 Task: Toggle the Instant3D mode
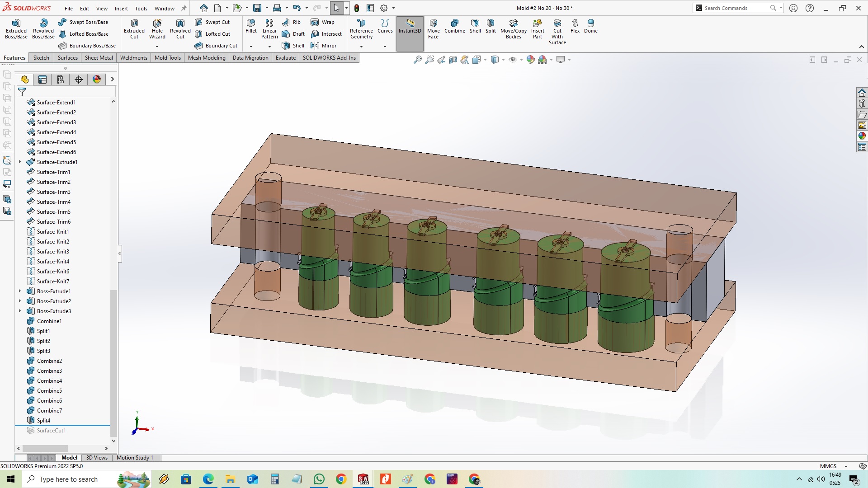point(410,33)
